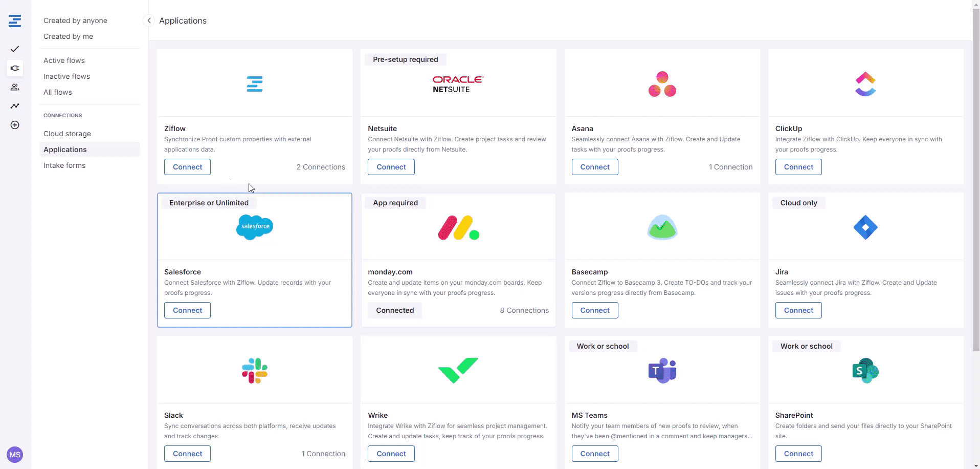Image resolution: width=980 pixels, height=469 pixels.
Task: Open the analytics line chart icon
Action: click(15, 106)
